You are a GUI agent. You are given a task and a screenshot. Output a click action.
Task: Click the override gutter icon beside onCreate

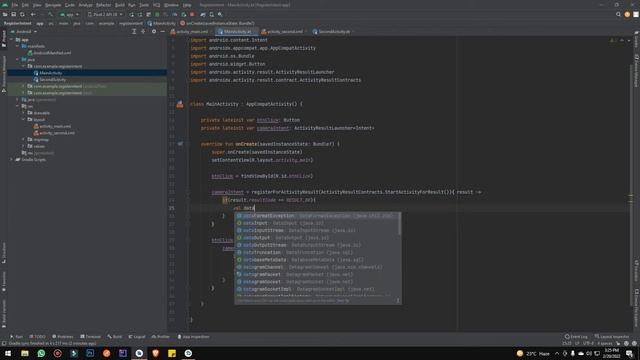coord(180,144)
